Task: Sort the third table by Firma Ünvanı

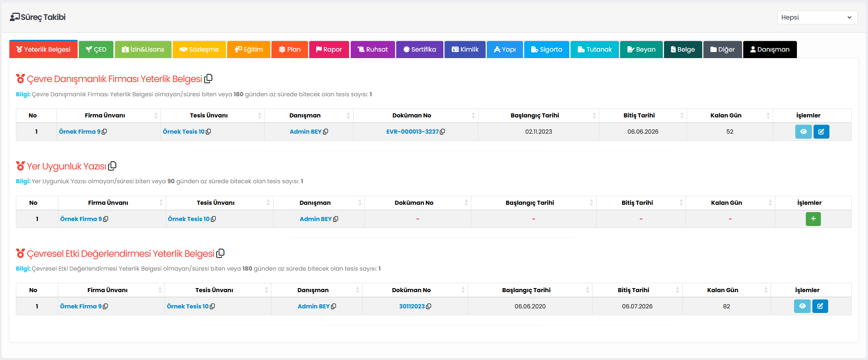Action: click(160, 290)
